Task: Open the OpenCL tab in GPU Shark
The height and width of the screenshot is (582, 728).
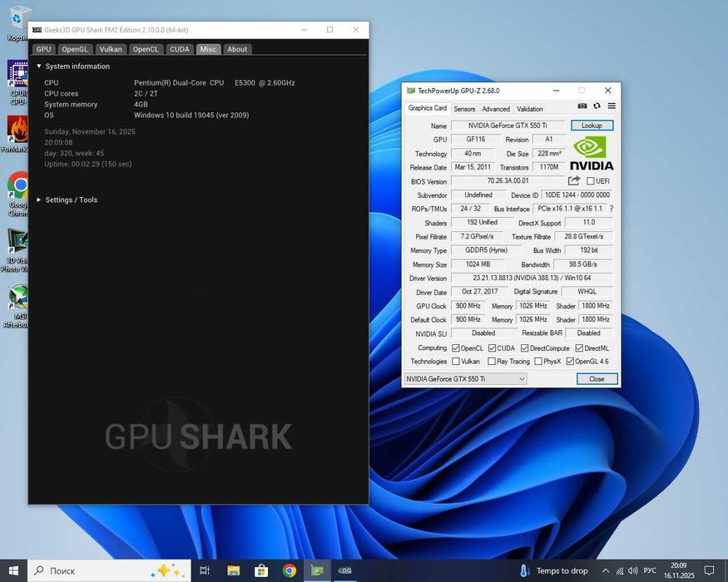Action: 146,49
